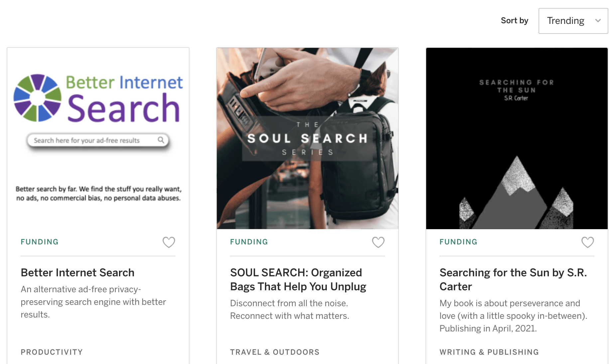Click the 'Disconnect from all the noise' description

[290, 310]
